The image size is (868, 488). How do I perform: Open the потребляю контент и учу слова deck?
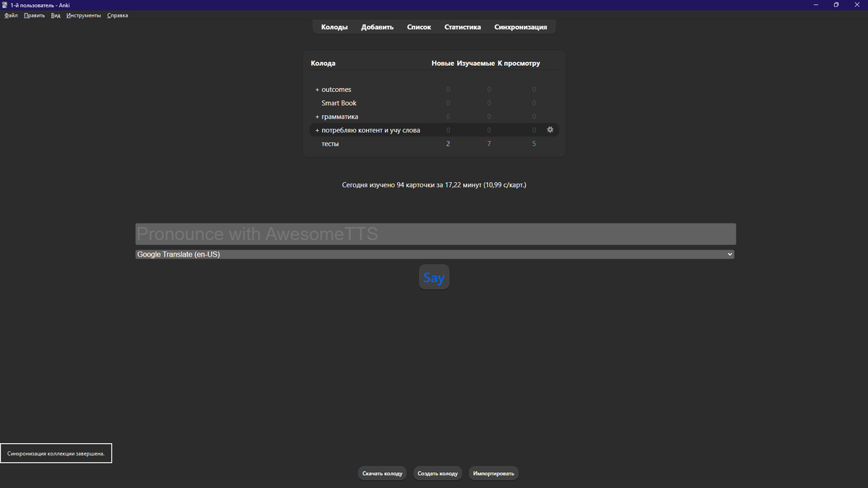[x=371, y=130]
